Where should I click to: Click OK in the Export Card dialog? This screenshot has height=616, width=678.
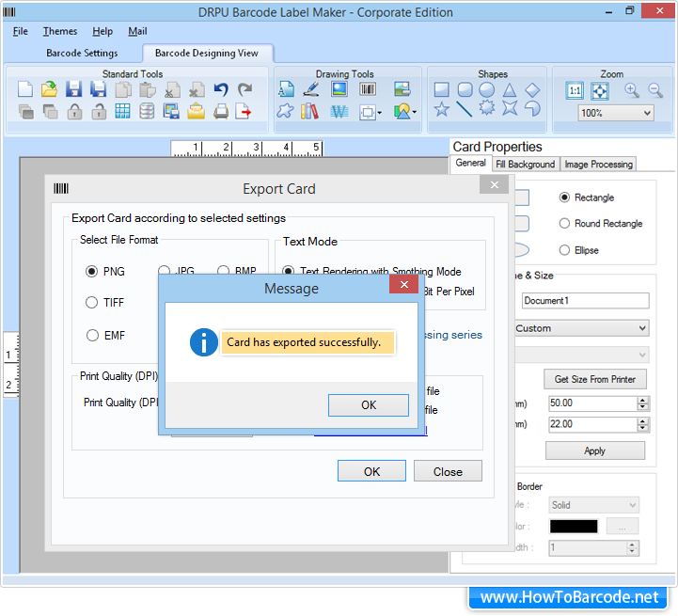(371, 471)
